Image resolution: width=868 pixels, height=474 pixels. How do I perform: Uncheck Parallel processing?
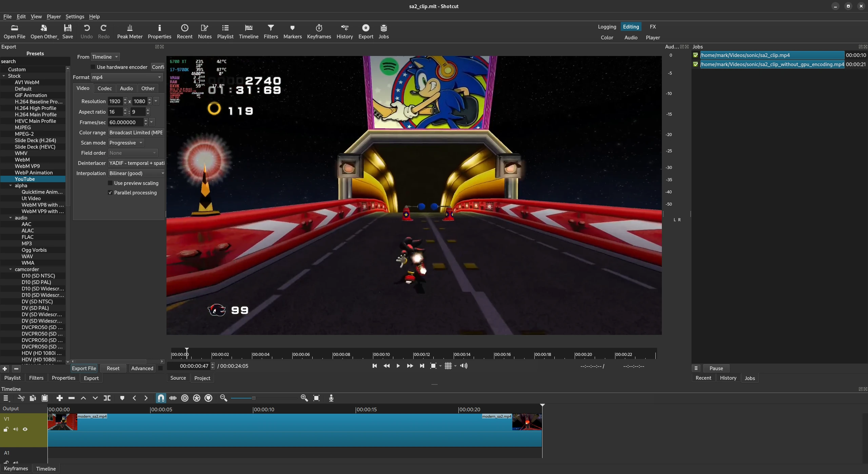(110, 193)
